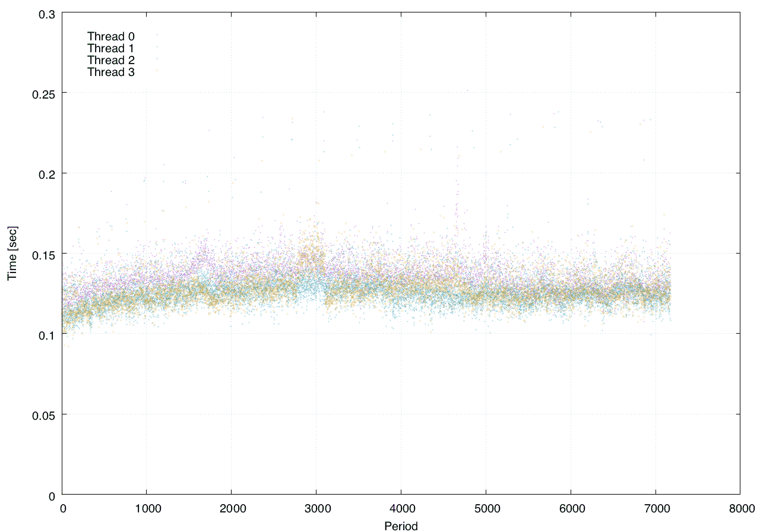Viewport: 760px width, 532px height.
Task: Click the Thread 0 legend label
Action: coord(111,36)
